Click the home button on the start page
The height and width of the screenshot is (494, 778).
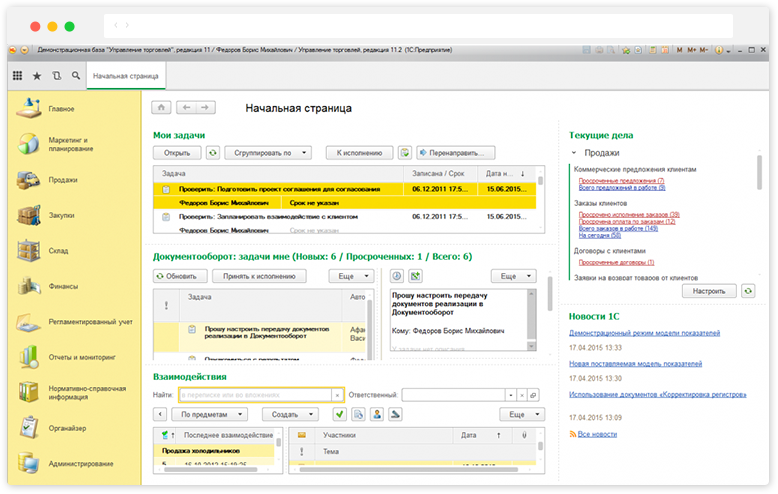(x=161, y=108)
